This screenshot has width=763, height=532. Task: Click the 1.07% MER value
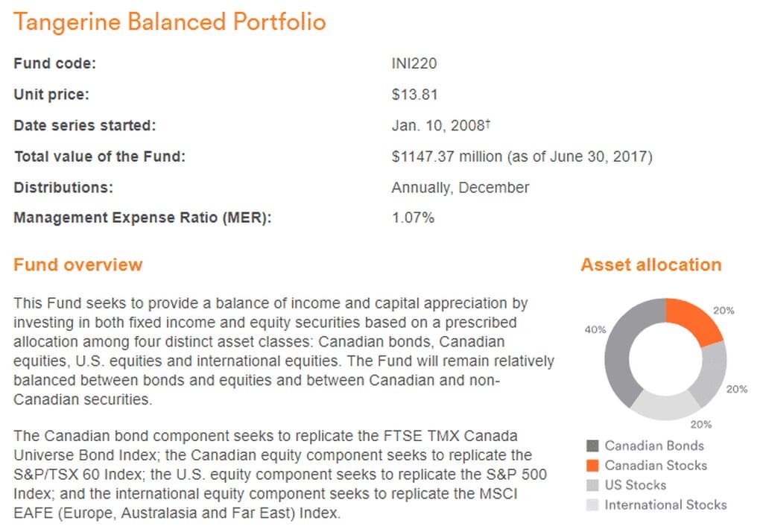coord(413,218)
